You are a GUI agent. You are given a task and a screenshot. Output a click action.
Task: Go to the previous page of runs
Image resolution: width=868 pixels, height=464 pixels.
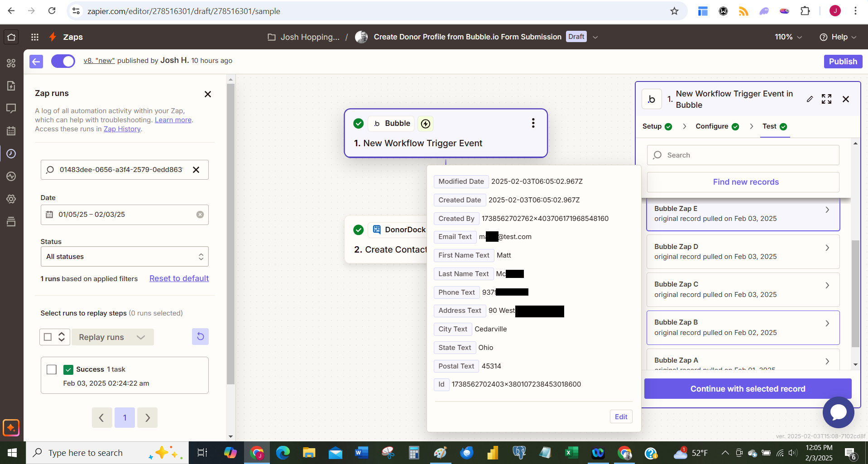click(102, 417)
